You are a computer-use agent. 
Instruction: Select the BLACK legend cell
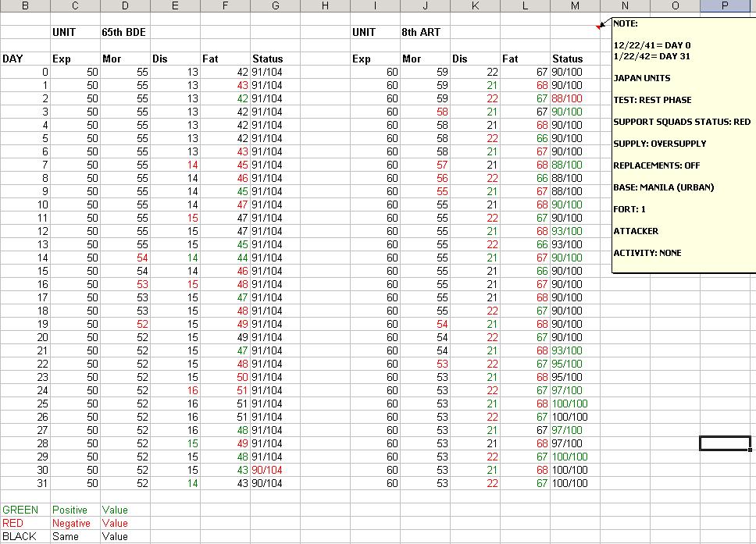coord(25,536)
